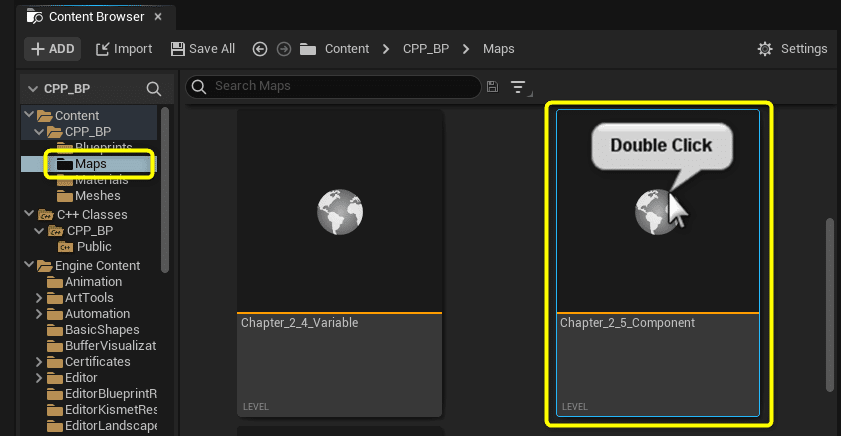The image size is (841, 436).
Task: Click the search icon in sources panel
Action: click(x=153, y=88)
